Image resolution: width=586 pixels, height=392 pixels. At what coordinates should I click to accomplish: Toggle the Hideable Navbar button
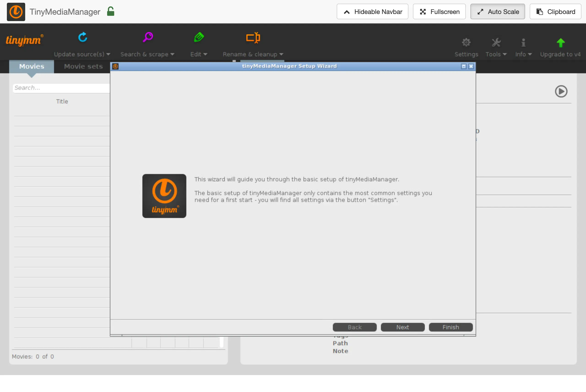point(372,11)
